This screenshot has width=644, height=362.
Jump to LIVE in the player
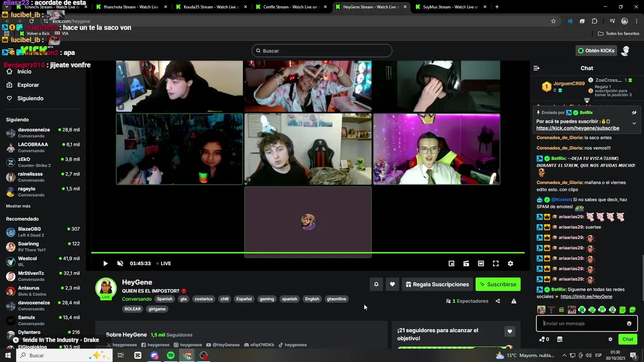point(164,263)
